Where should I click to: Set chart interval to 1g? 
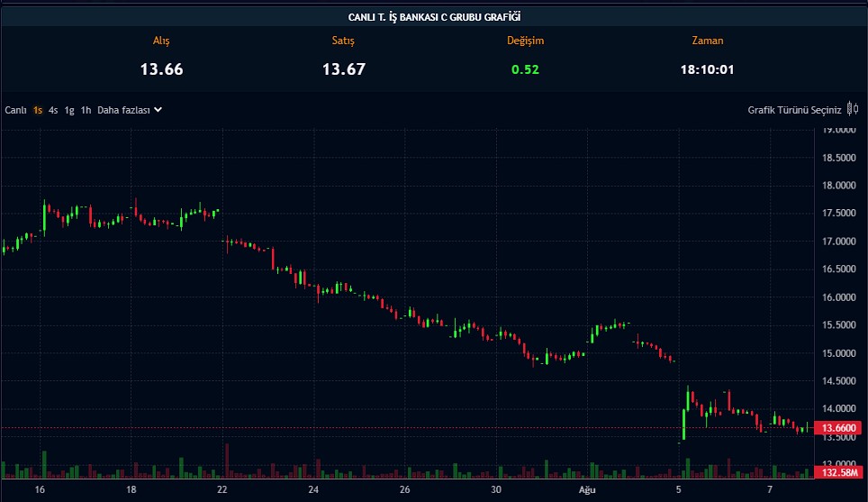pos(69,110)
